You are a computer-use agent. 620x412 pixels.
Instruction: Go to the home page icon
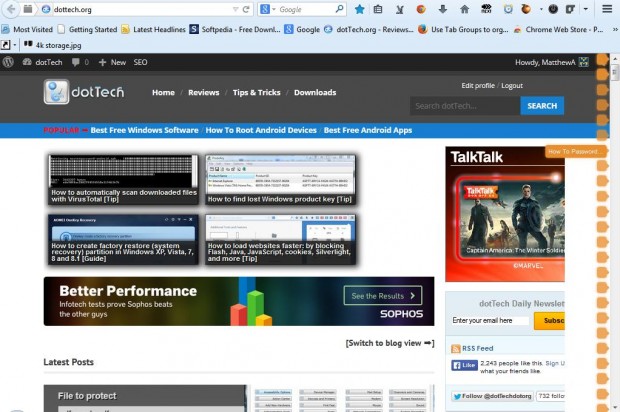[465, 9]
